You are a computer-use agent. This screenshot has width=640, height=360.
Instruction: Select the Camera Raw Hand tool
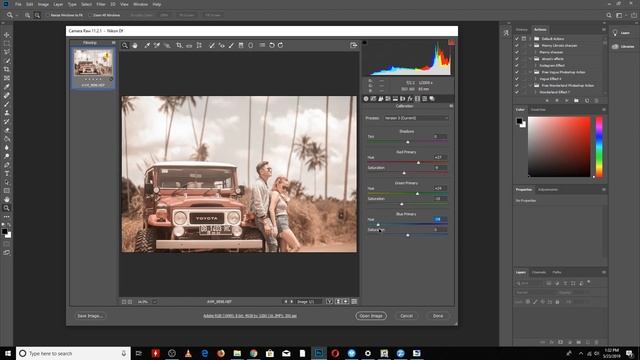pos(135,45)
